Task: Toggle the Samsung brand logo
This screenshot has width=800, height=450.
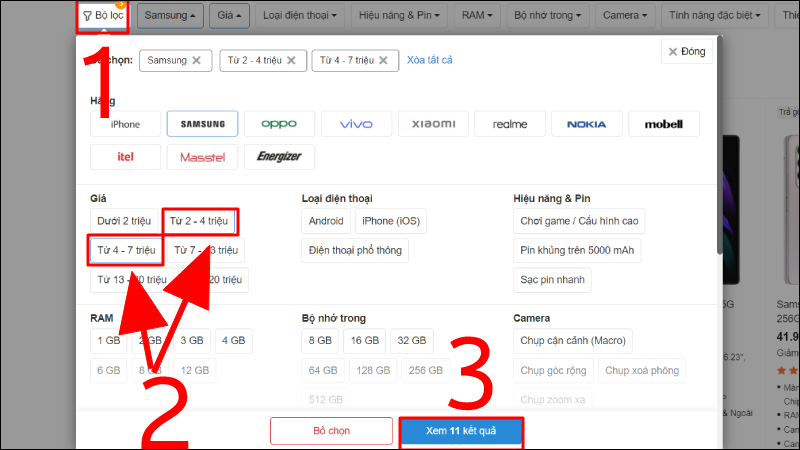Action: pos(202,124)
